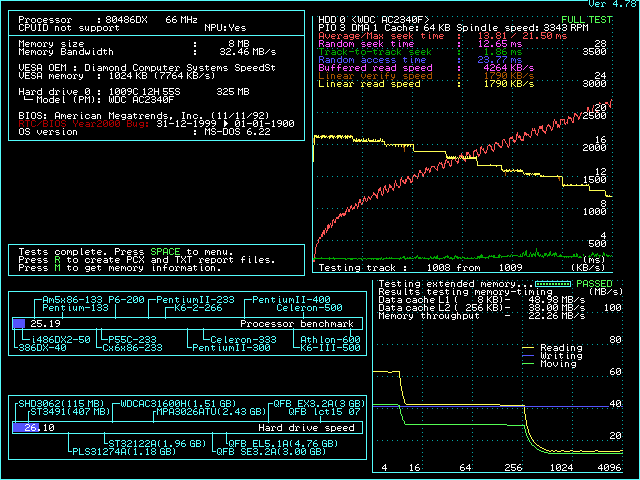Click the NPU:Yes value

[x=225, y=28]
